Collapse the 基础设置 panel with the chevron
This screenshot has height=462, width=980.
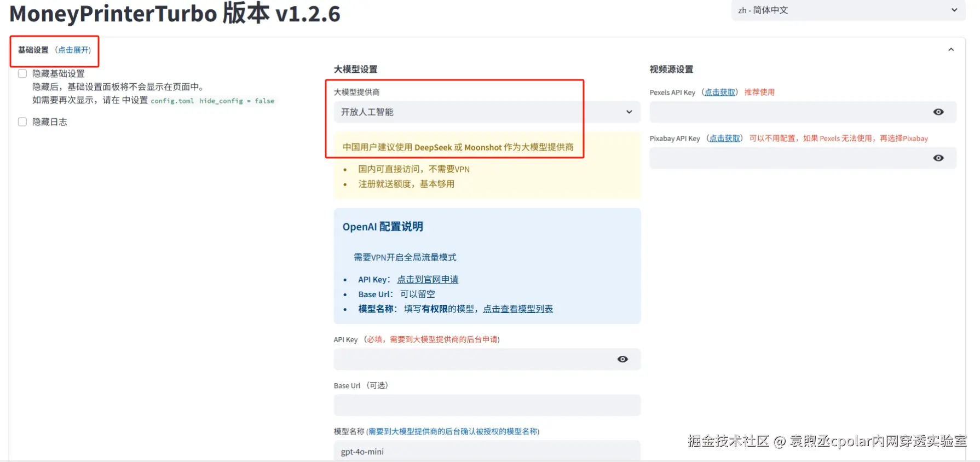(x=951, y=50)
